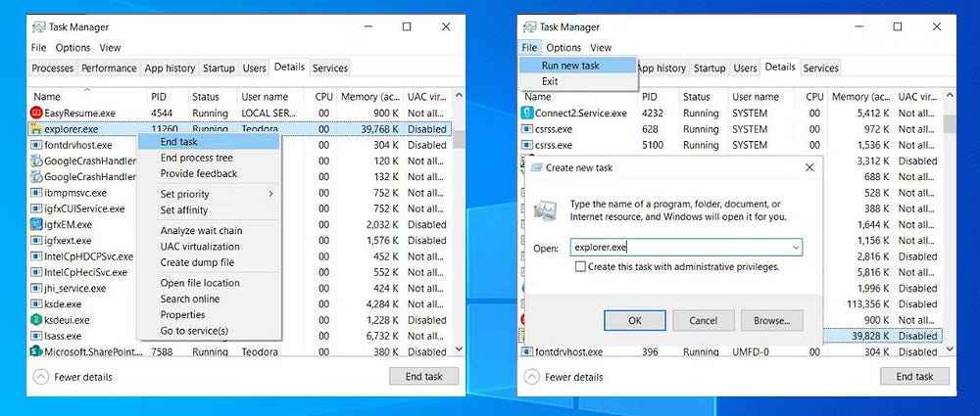
Task: Click the Browse... button
Action: tap(771, 320)
